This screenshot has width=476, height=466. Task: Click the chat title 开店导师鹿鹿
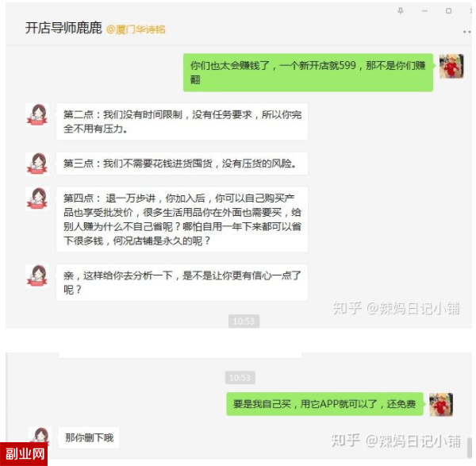63,28
